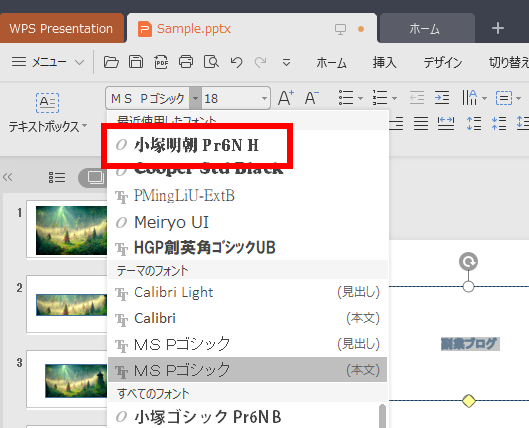Export to PDF icon in toolbar
The width and height of the screenshot is (529, 428).
[161, 62]
